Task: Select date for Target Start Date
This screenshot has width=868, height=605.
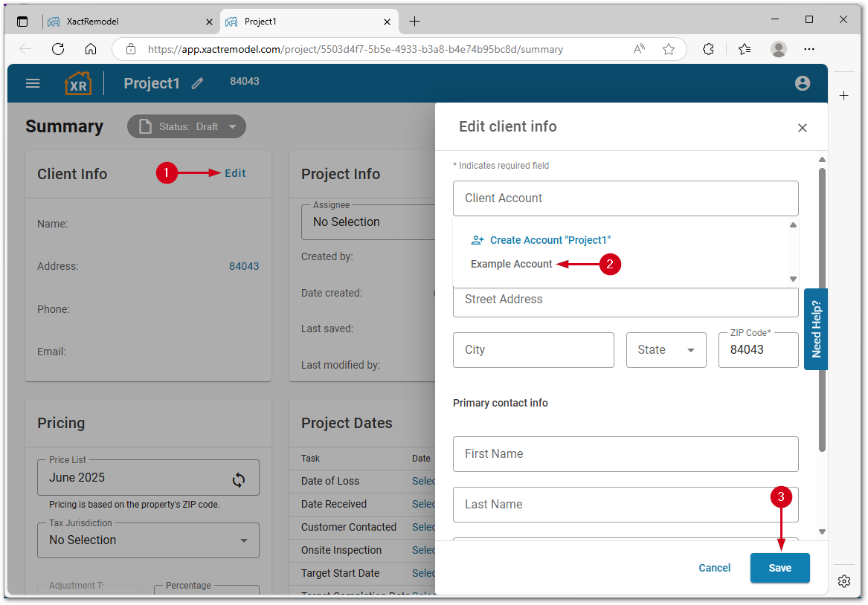Action: click(423, 574)
